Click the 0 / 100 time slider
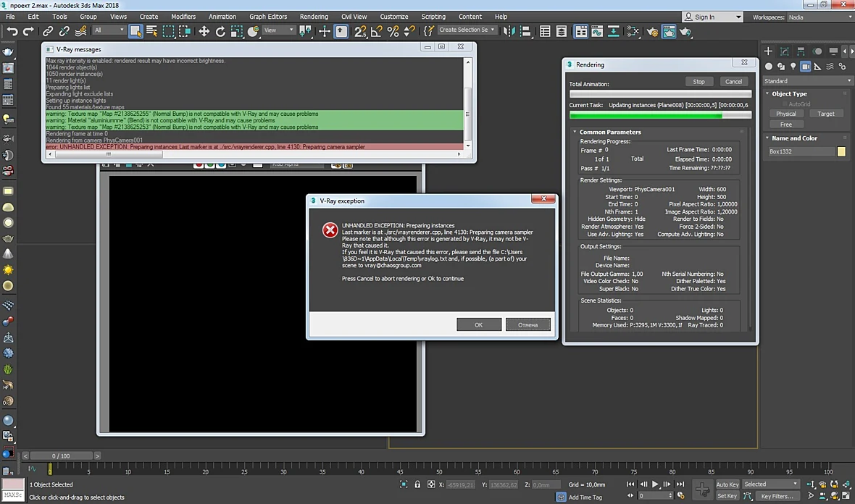Viewport: 855px width, 504px height. pyautogui.click(x=61, y=455)
